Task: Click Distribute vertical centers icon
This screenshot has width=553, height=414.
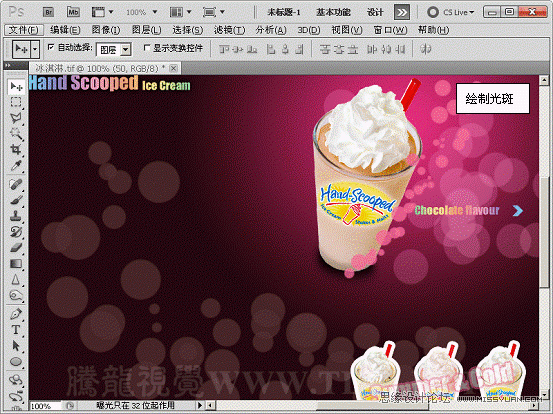Action: (339, 49)
